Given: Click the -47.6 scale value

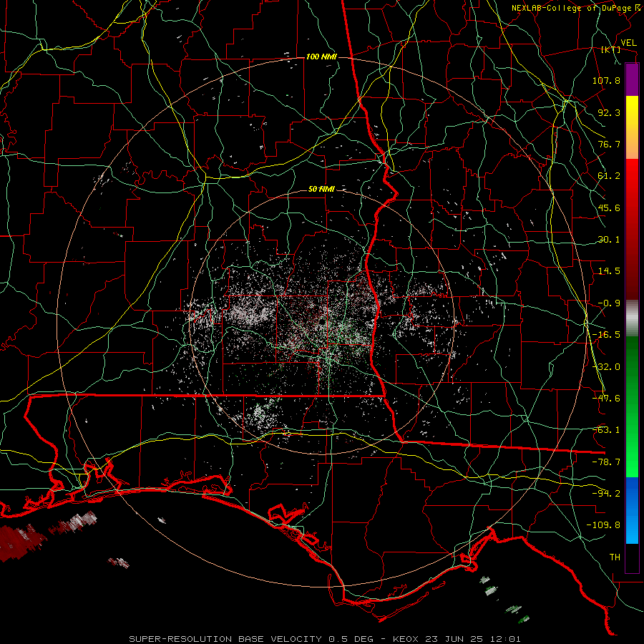Looking at the screenshot, I should pos(606,399).
